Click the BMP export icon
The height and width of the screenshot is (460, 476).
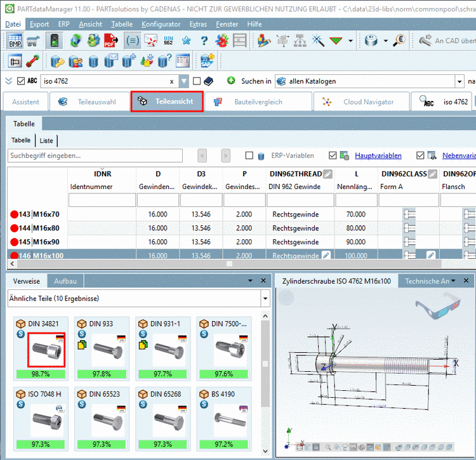tap(15, 41)
